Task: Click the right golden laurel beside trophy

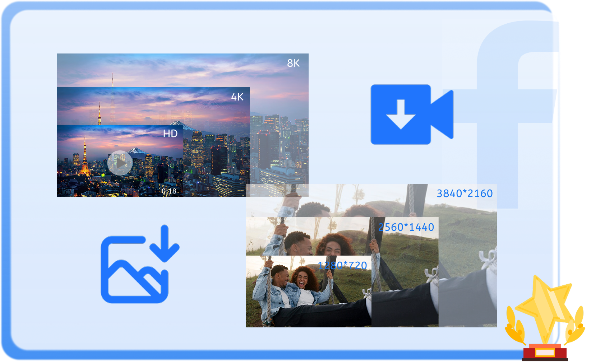Action: tap(575, 325)
